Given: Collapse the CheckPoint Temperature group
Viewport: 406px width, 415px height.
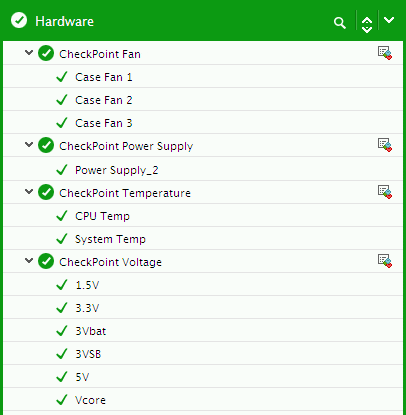Looking at the screenshot, I should click(29, 191).
